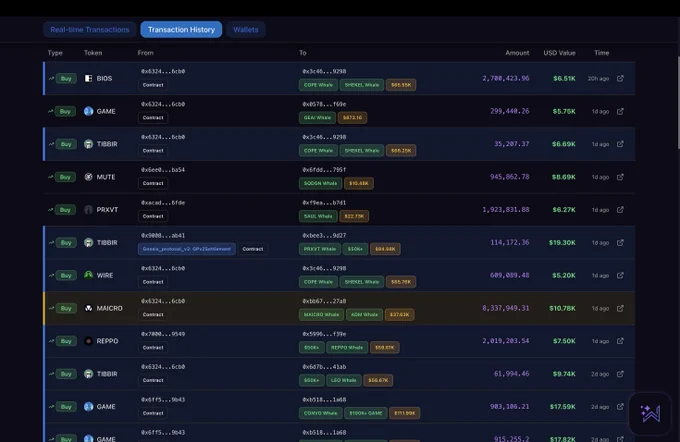Click trend arrow icon beside BIOS Buy badge

tap(51, 78)
